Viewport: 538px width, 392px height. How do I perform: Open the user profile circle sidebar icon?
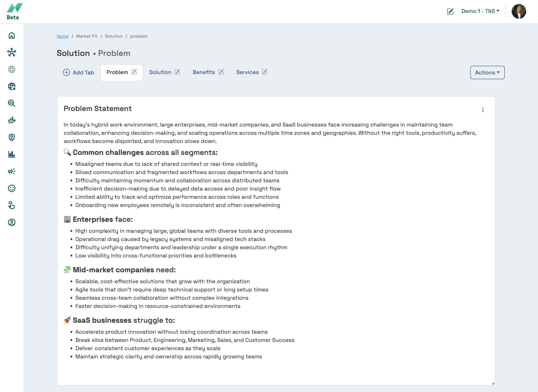12,222
